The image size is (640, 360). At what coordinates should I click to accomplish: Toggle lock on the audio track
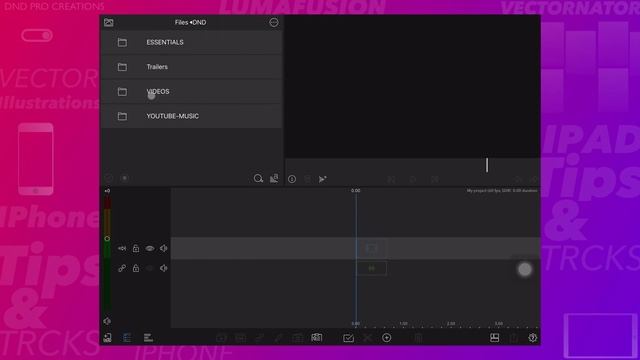pyautogui.click(x=136, y=268)
